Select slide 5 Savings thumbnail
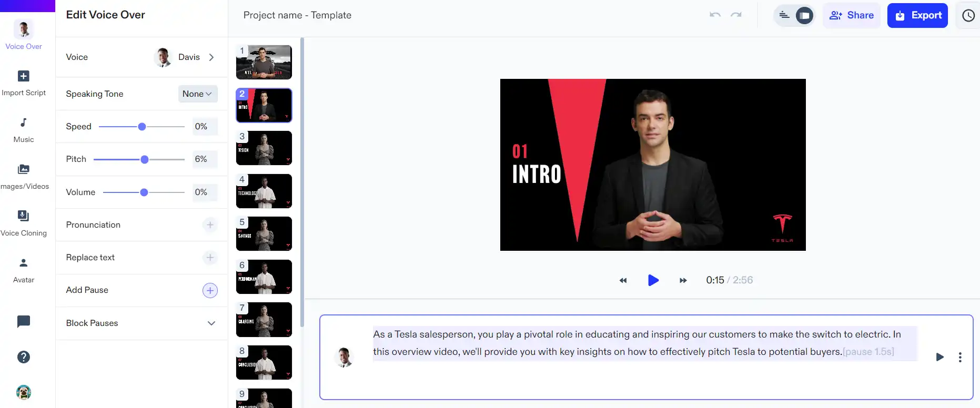This screenshot has width=980, height=408. [264, 234]
